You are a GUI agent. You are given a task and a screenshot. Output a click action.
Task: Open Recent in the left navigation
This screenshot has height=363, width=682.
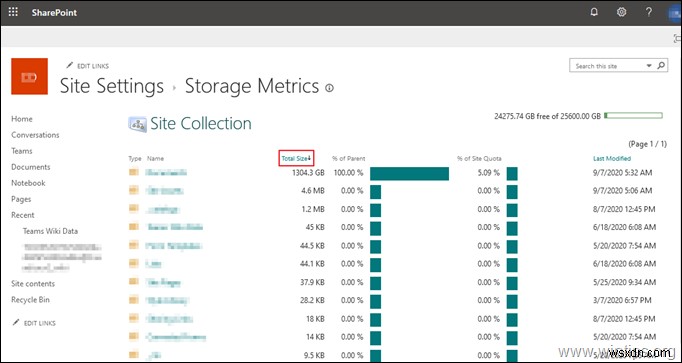23,215
